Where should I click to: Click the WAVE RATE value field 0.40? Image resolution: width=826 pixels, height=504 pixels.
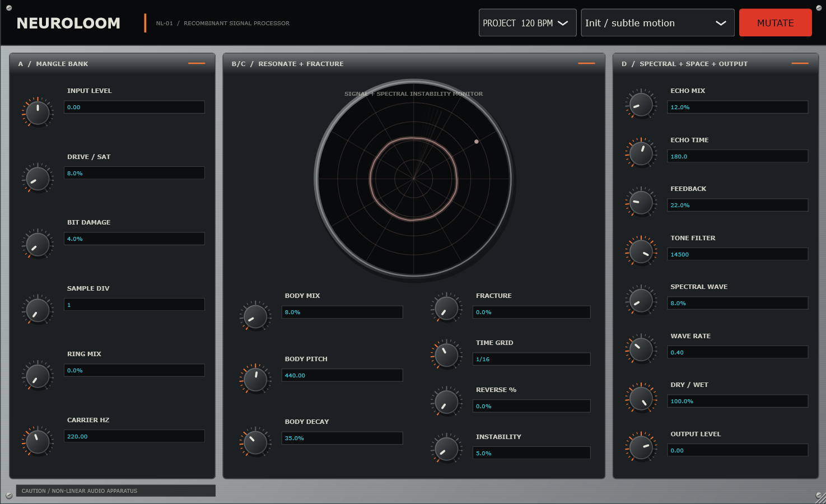[738, 352]
